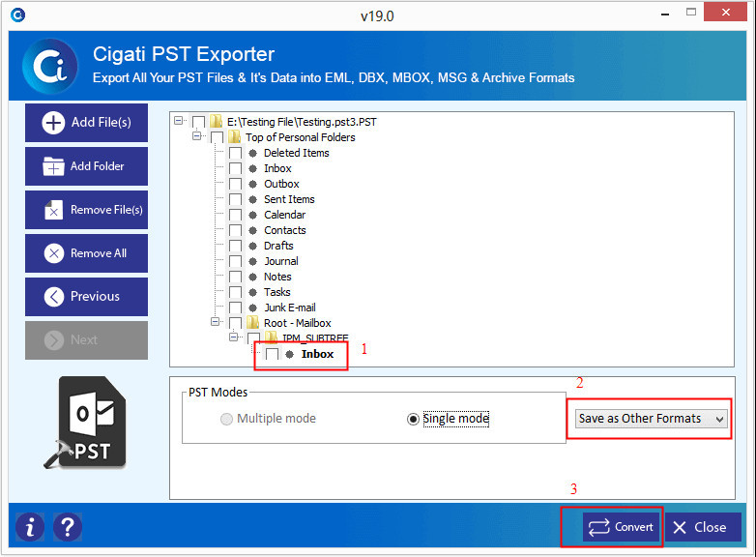The image size is (756, 557).
Task: Check the Journal checkbox
Action: (235, 261)
